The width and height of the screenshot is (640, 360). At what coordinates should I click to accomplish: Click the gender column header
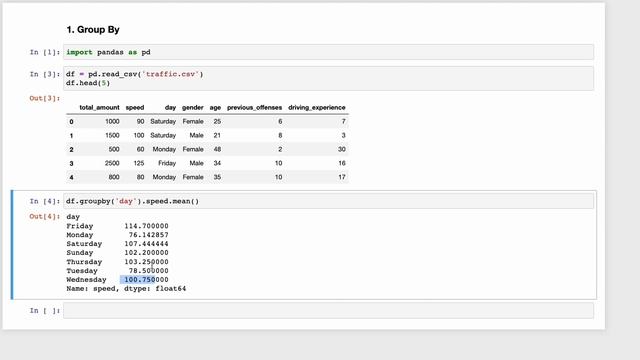[193, 107]
